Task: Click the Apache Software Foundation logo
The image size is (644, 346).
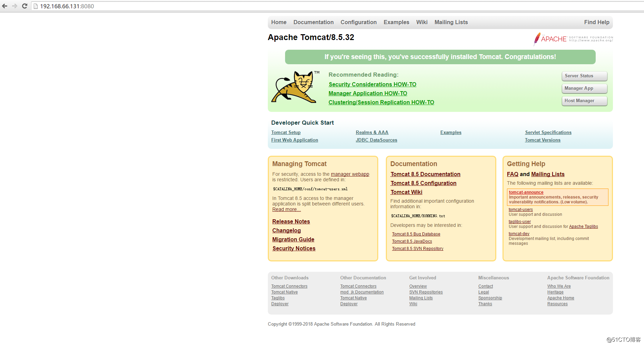Action: 573,39
